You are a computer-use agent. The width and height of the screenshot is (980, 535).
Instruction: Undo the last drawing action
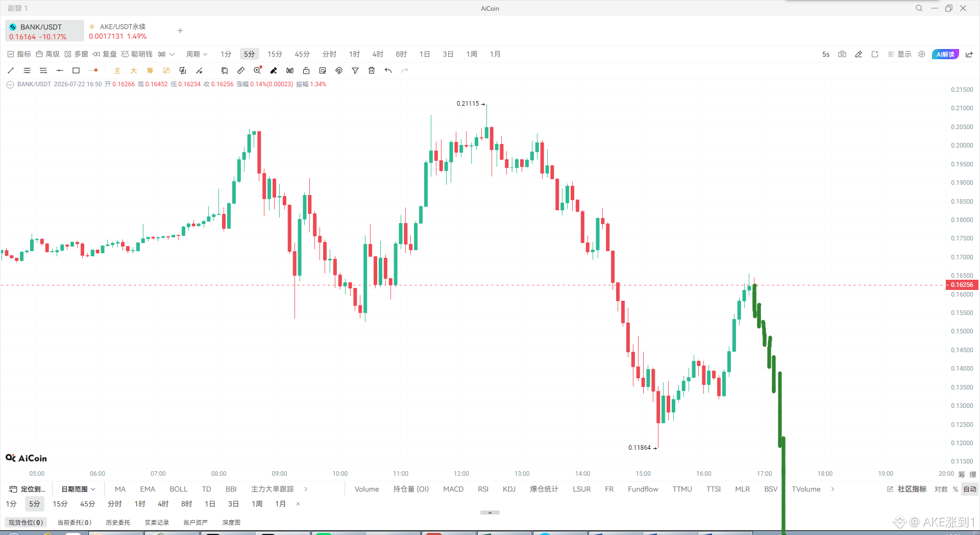coord(388,70)
